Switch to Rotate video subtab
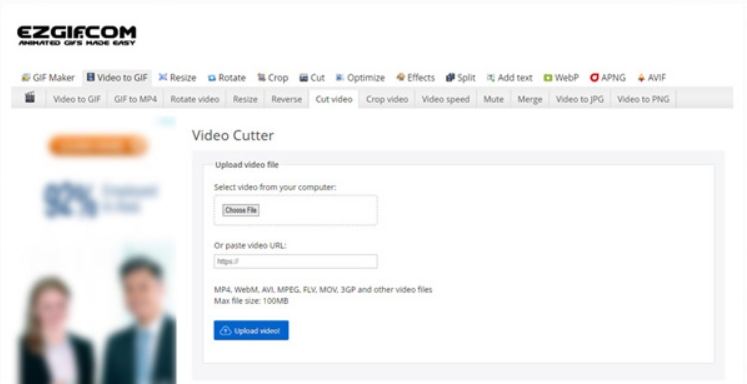The height and width of the screenshot is (384, 747). [195, 99]
